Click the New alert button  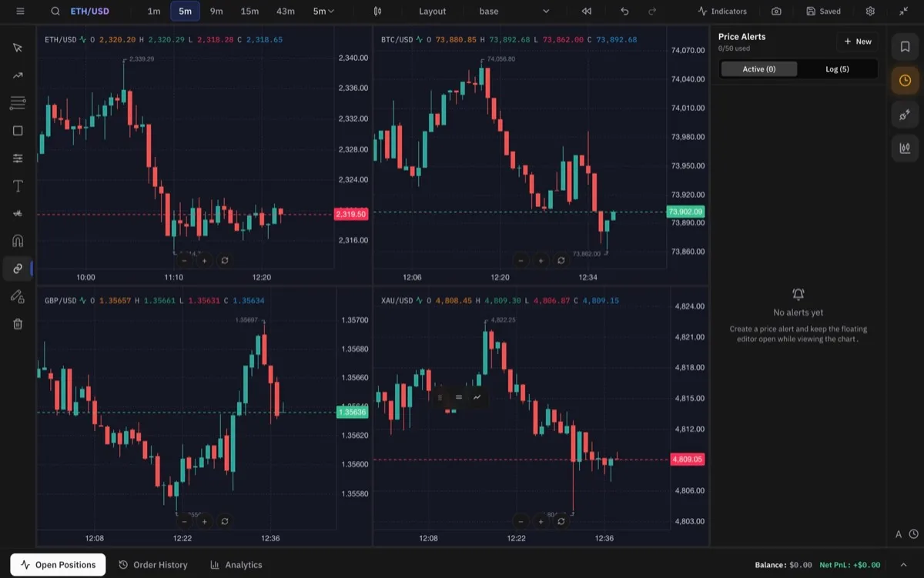point(858,42)
